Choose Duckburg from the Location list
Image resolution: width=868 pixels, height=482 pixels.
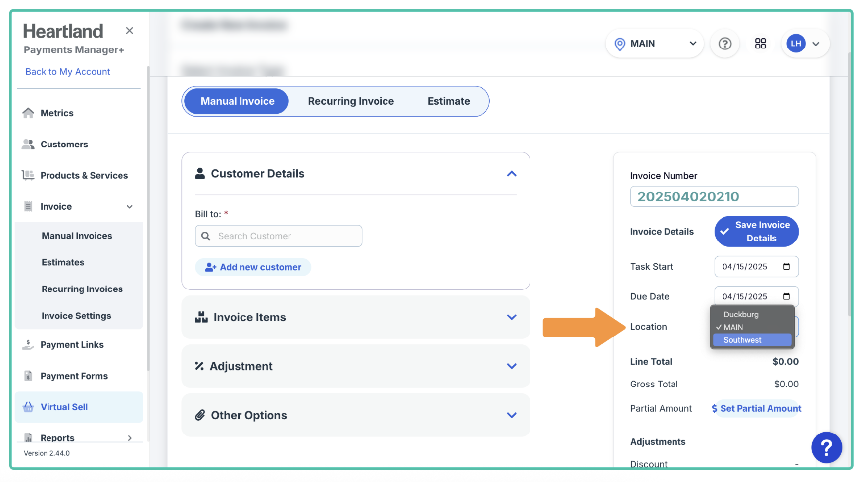[741, 314]
